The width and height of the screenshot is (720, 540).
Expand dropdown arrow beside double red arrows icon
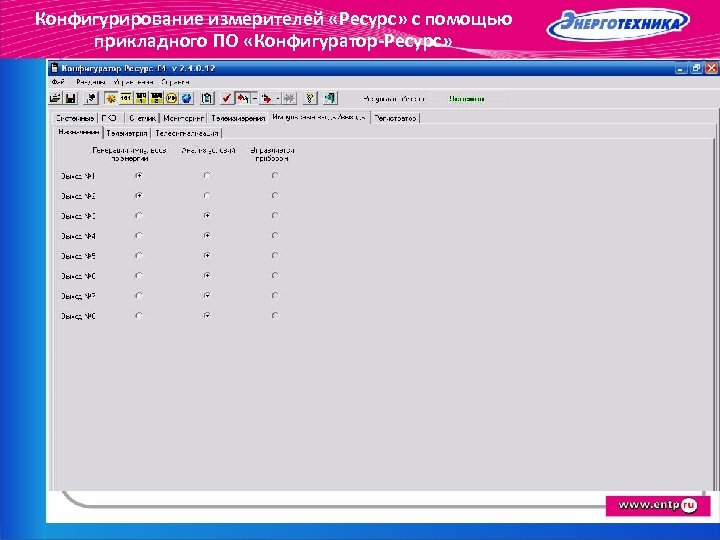pyautogui.click(x=254, y=98)
